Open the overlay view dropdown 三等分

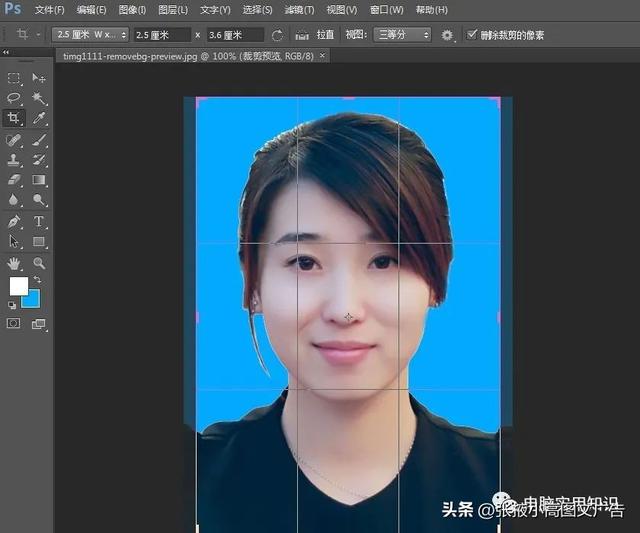403,35
